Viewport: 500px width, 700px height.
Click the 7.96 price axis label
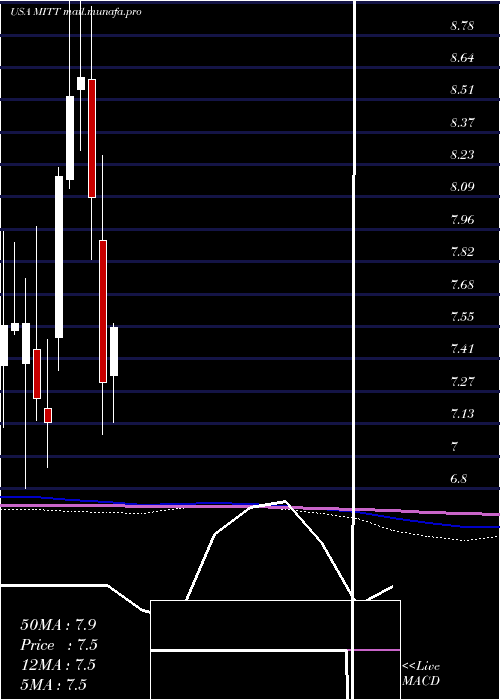462,220
